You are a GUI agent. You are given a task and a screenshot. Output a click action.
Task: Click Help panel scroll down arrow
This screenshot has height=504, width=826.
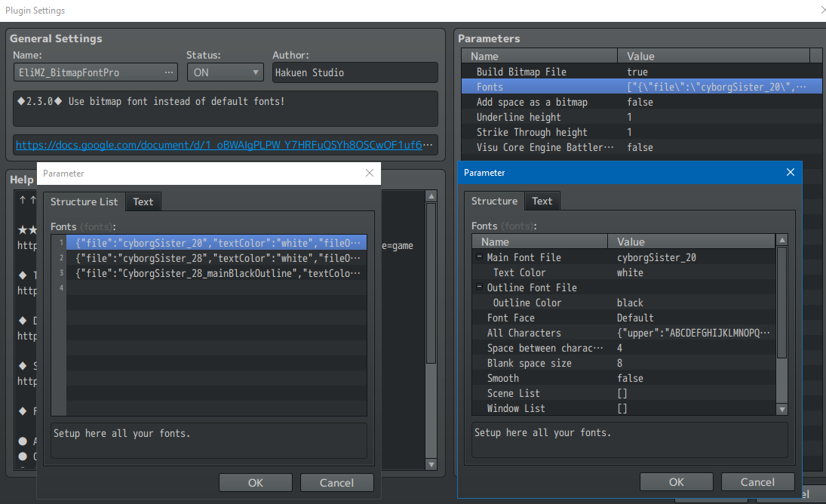[x=431, y=465]
